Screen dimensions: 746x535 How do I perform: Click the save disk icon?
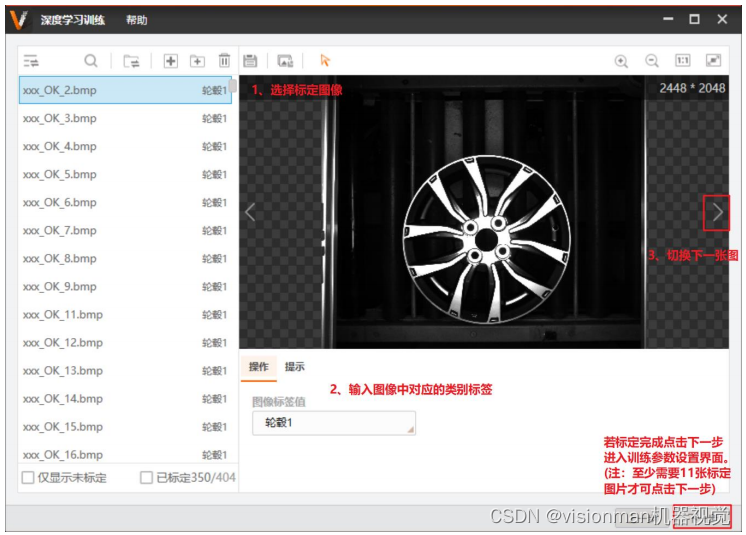coord(250,60)
